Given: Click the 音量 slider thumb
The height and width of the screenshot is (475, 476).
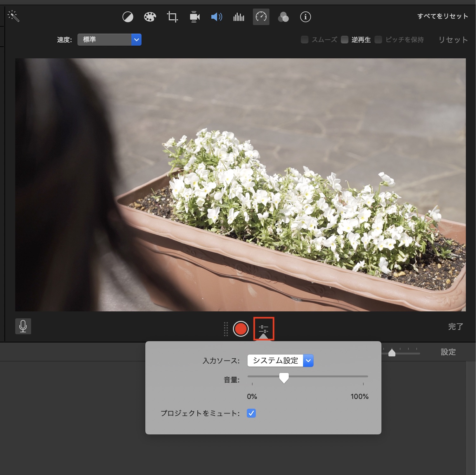Looking at the screenshot, I should click(x=284, y=377).
